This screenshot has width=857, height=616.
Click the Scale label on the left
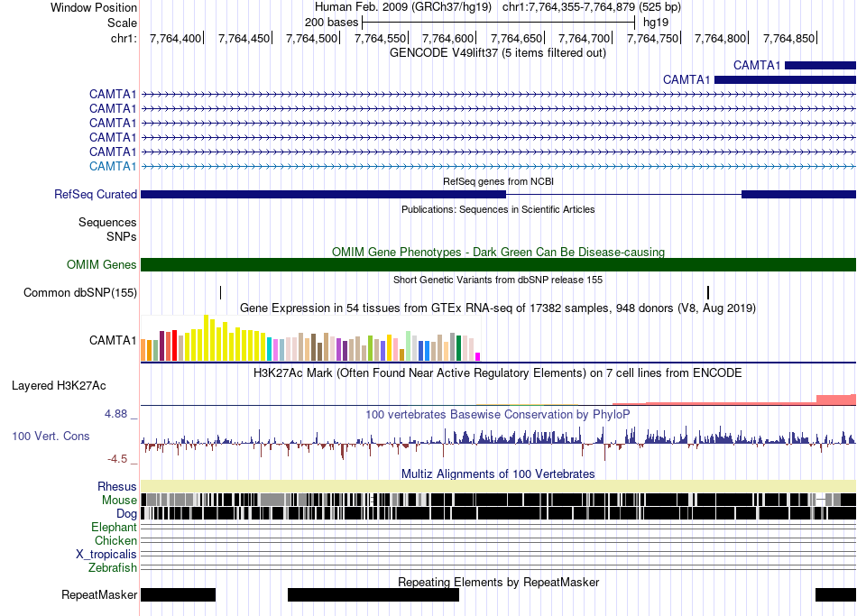pos(122,23)
